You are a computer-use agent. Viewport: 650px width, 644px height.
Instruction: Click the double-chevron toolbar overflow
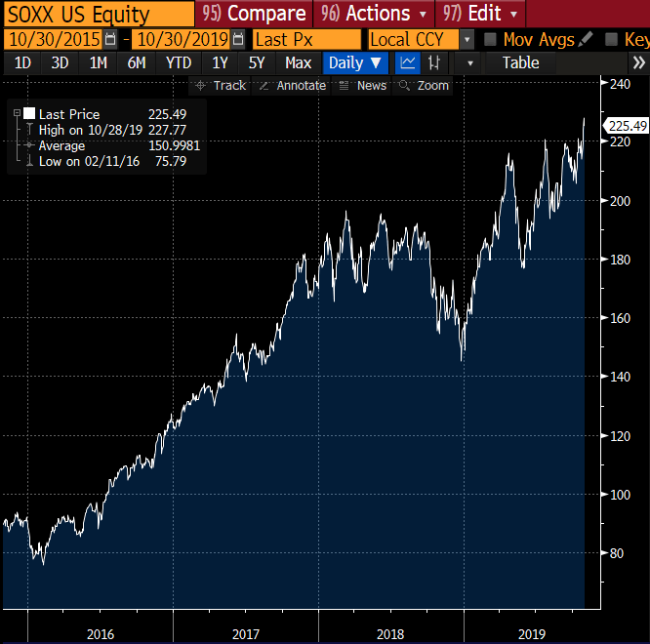[638, 63]
